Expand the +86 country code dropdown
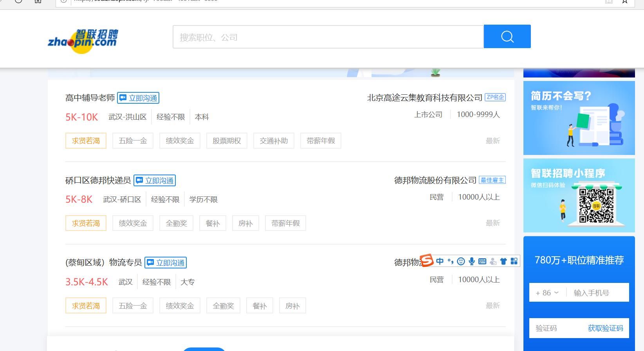This screenshot has width=644, height=351. click(x=547, y=293)
